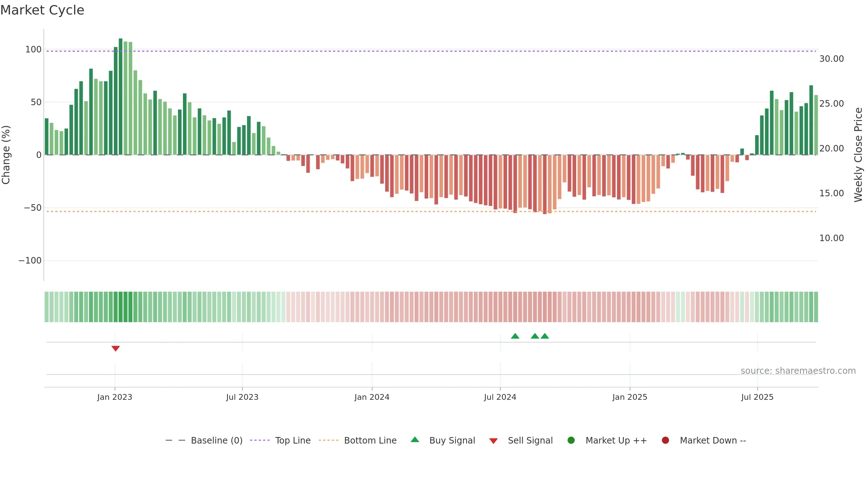Toggle the Sell Signal legend entry

(521, 440)
